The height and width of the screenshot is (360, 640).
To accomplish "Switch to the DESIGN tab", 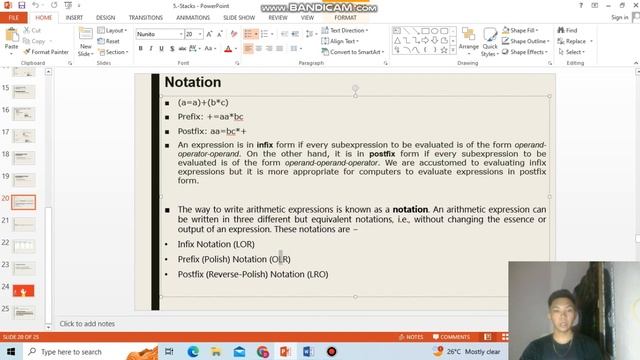I will click(105, 18).
